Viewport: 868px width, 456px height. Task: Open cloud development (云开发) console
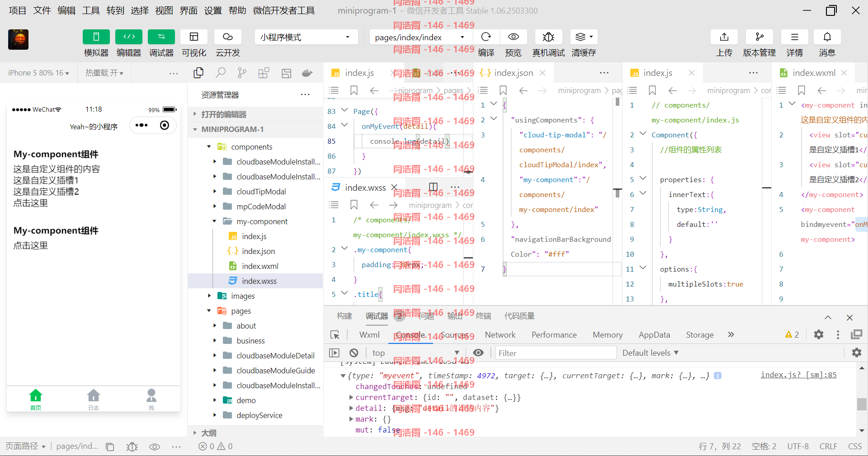pos(227,37)
